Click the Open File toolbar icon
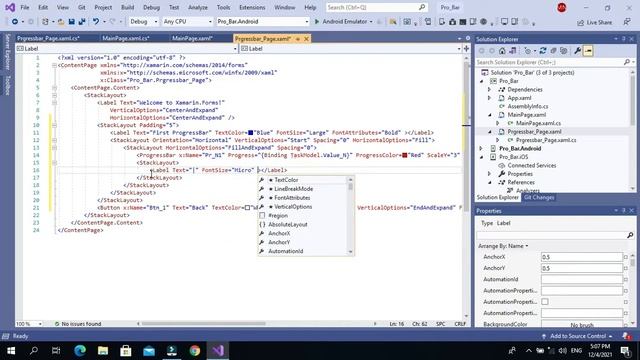 60,22
